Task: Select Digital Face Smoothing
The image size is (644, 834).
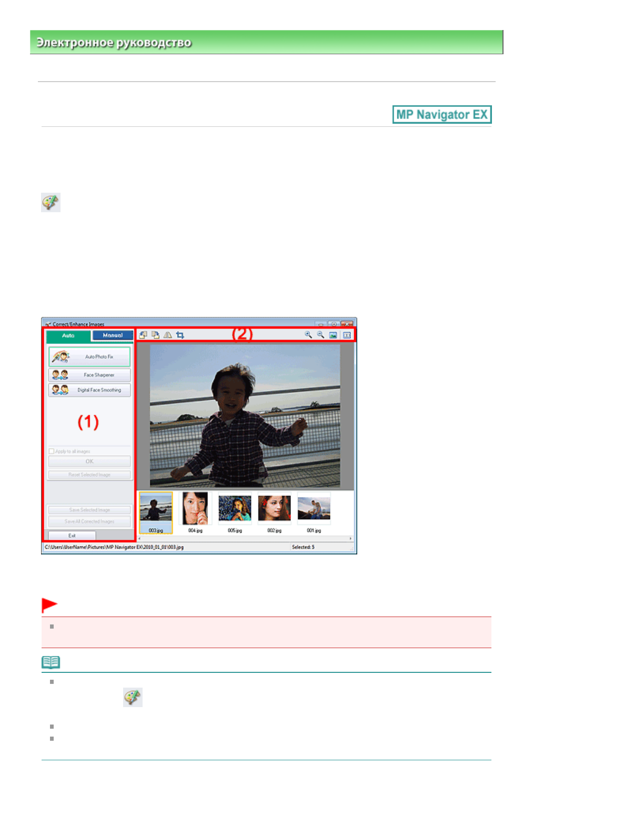Action: (x=89, y=390)
